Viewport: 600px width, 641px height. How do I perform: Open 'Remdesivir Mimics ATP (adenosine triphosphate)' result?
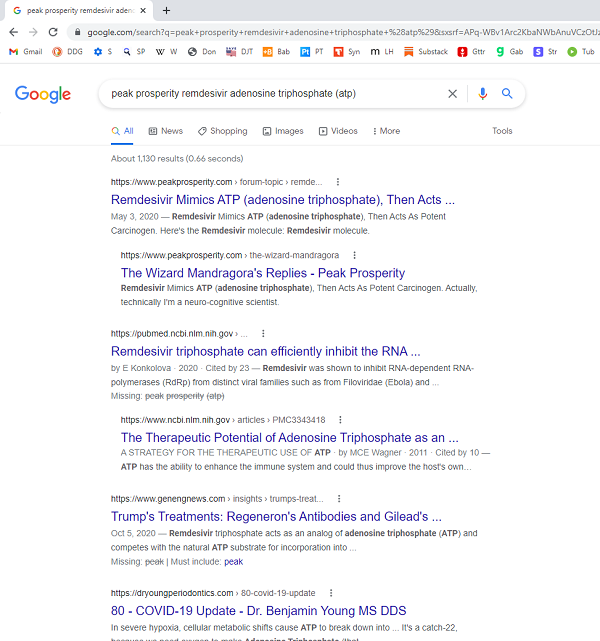283,200
